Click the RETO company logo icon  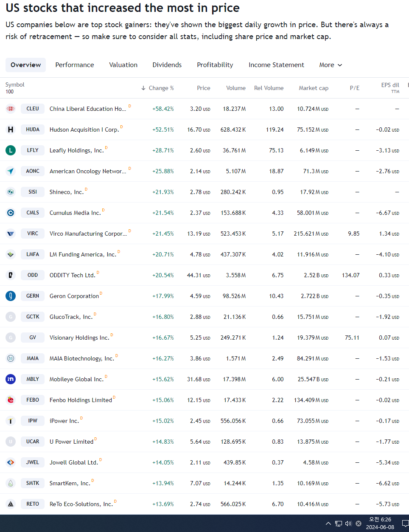click(11, 504)
